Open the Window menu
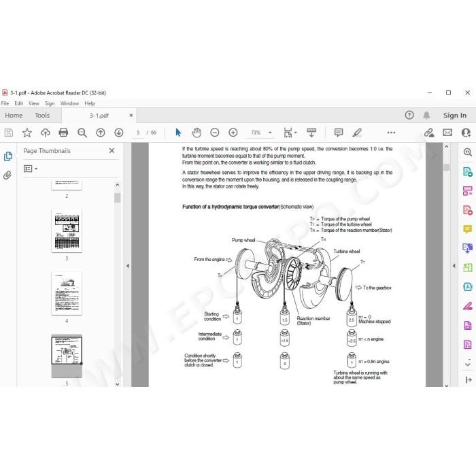The width and height of the screenshot is (476, 476). pyautogui.click(x=69, y=103)
